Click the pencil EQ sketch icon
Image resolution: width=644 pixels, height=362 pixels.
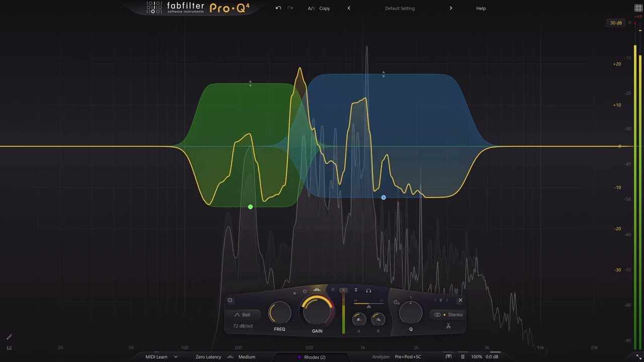coord(9,337)
